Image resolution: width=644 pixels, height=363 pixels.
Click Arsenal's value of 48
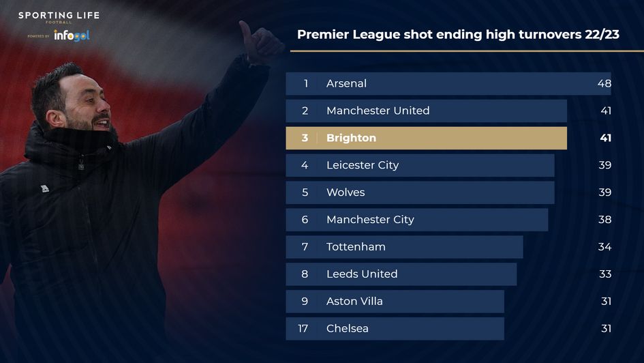(604, 83)
